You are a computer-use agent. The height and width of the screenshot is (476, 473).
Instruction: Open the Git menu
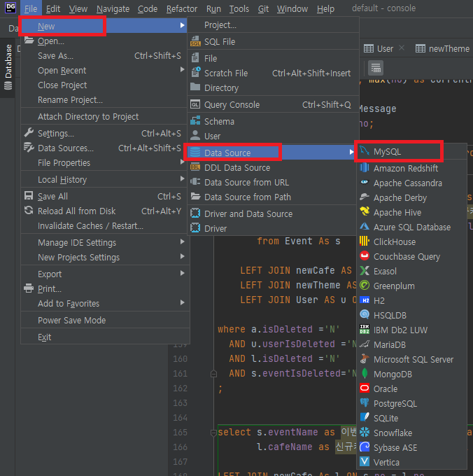[x=263, y=9]
